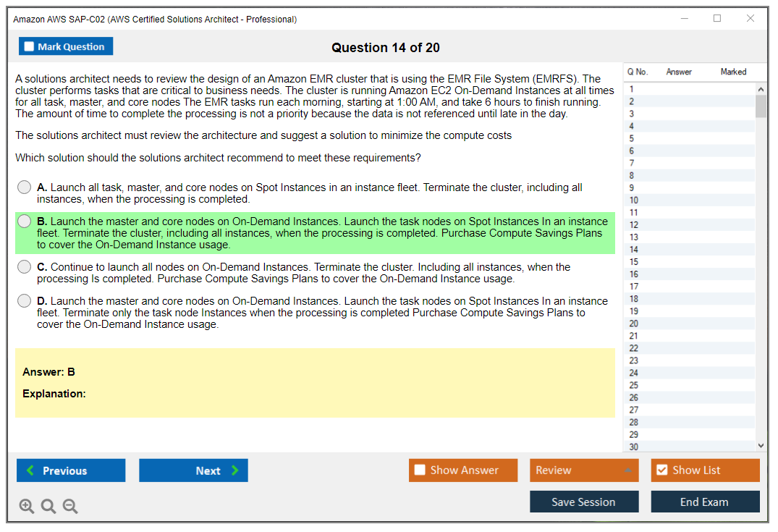Maximize the exam window
778x532 pixels.
(717, 19)
